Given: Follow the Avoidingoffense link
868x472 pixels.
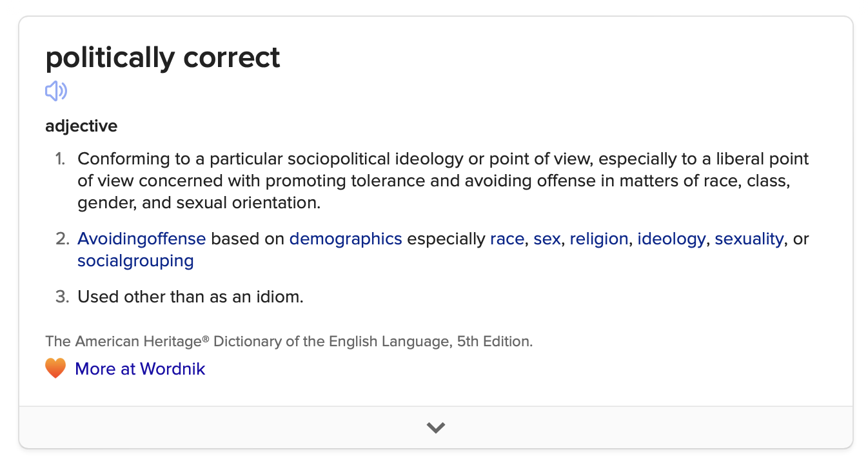Looking at the screenshot, I should pyautogui.click(x=142, y=239).
